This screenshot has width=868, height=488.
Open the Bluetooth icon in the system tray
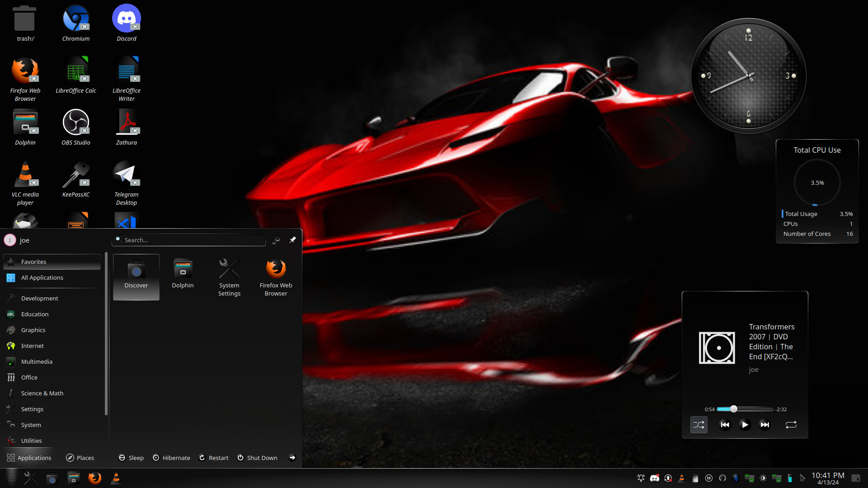[736, 478]
